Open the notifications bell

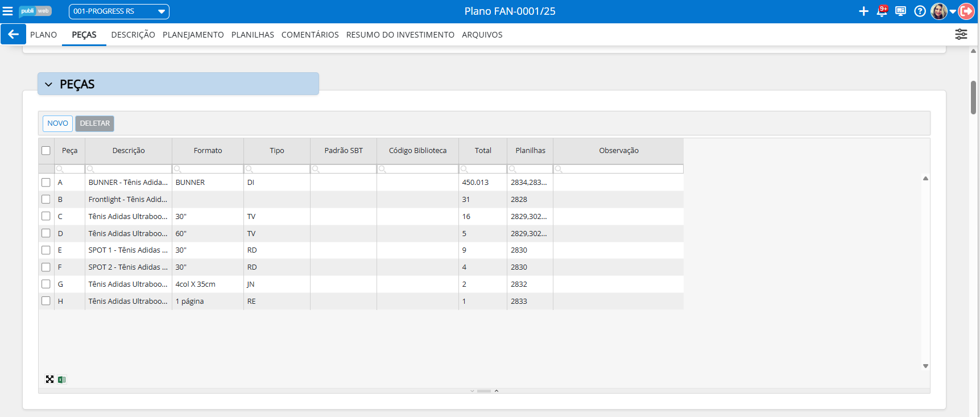click(882, 11)
